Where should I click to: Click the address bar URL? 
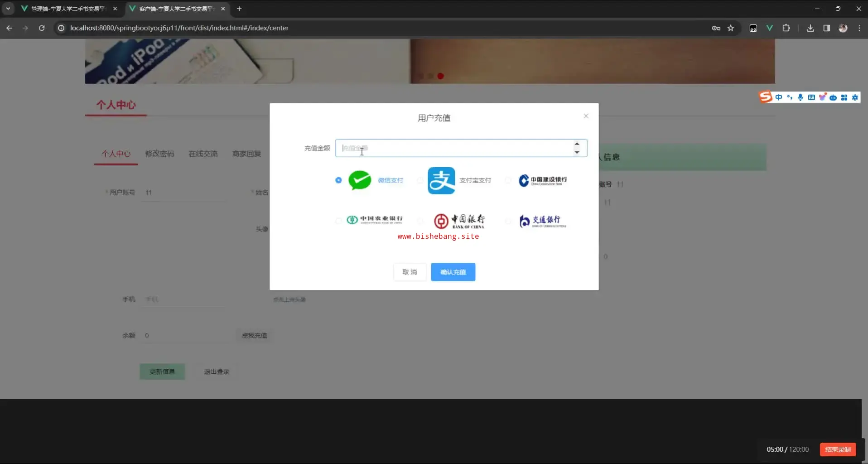179,28
